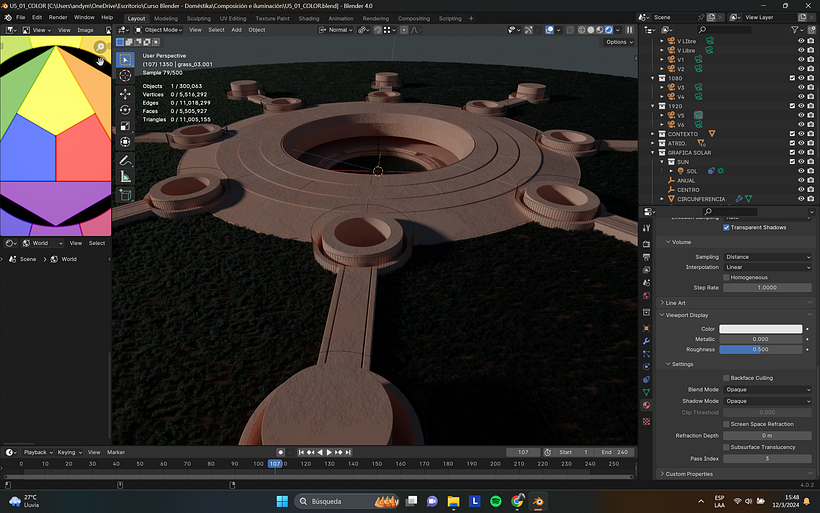Open the Particles properties tab

[646, 354]
